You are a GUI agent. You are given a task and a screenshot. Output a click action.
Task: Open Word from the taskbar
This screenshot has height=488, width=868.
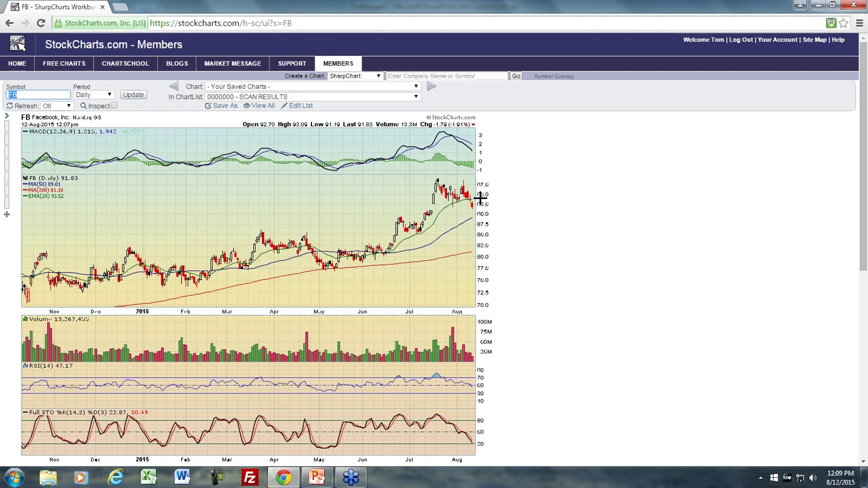(x=182, y=478)
